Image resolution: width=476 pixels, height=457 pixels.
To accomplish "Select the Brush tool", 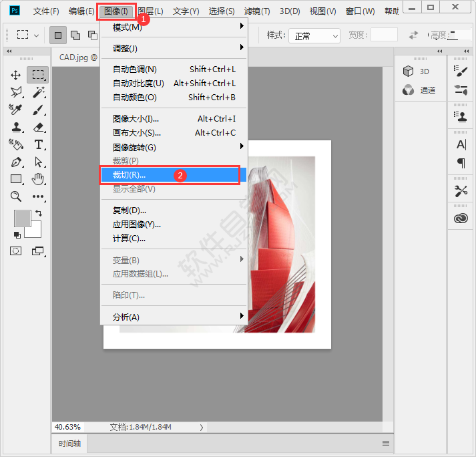I will coord(39,110).
